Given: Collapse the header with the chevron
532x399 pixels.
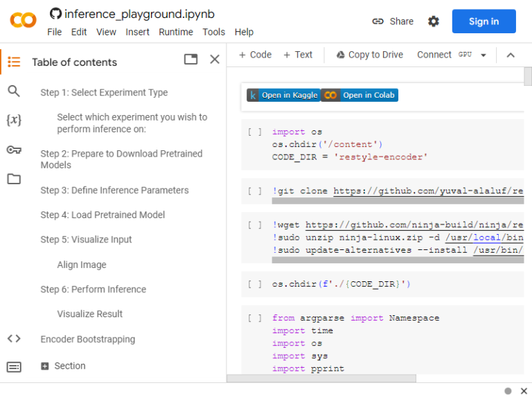Looking at the screenshot, I should point(511,55).
